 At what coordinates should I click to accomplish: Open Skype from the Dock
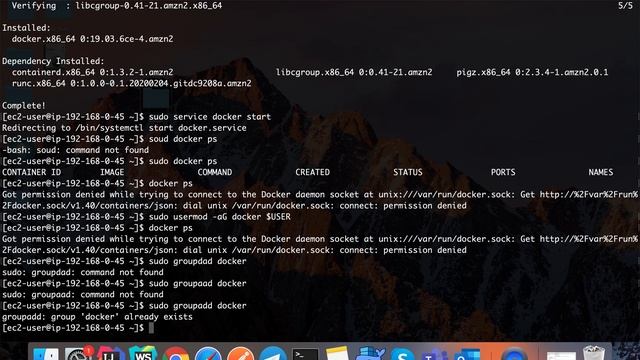402,354
